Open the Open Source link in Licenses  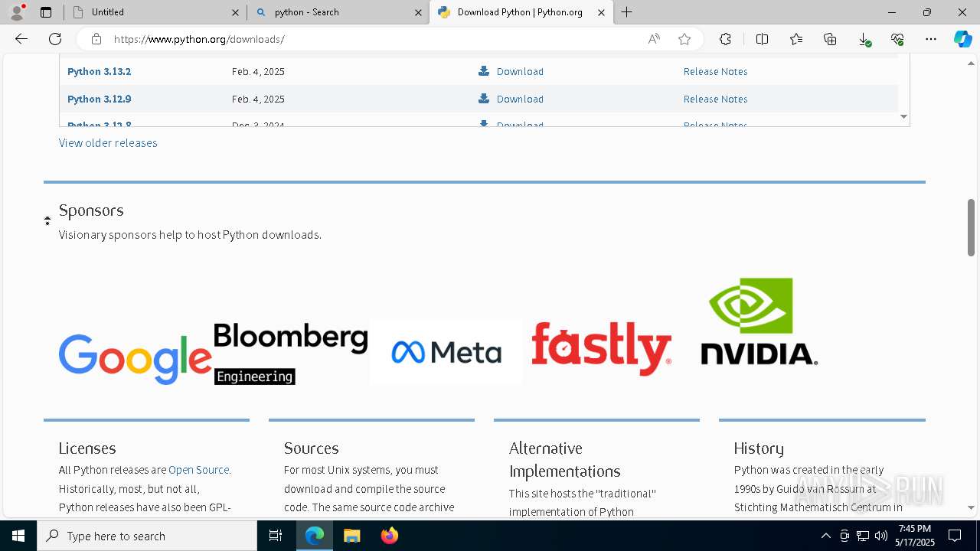point(198,470)
